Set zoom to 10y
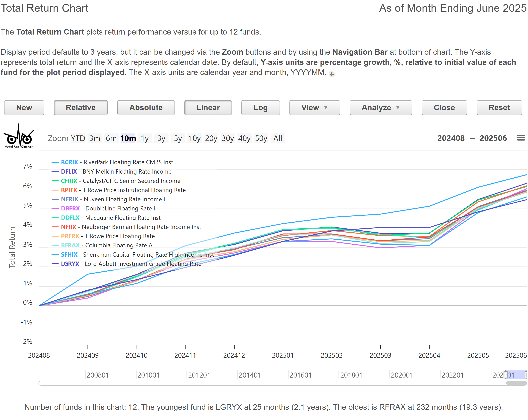Image resolution: width=528 pixels, height=420 pixels. [194, 138]
